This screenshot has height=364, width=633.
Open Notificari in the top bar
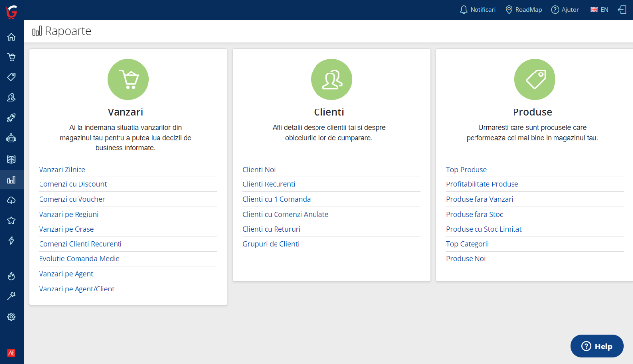tap(477, 10)
